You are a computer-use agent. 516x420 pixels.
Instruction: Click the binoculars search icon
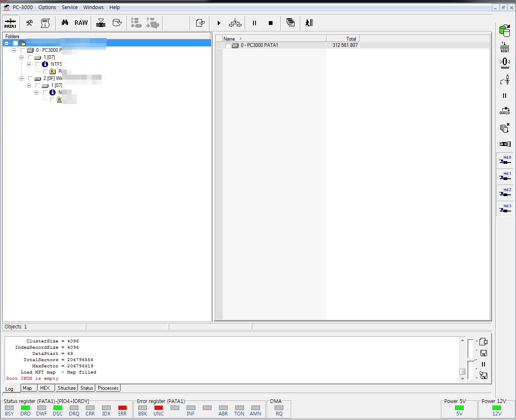click(x=65, y=23)
